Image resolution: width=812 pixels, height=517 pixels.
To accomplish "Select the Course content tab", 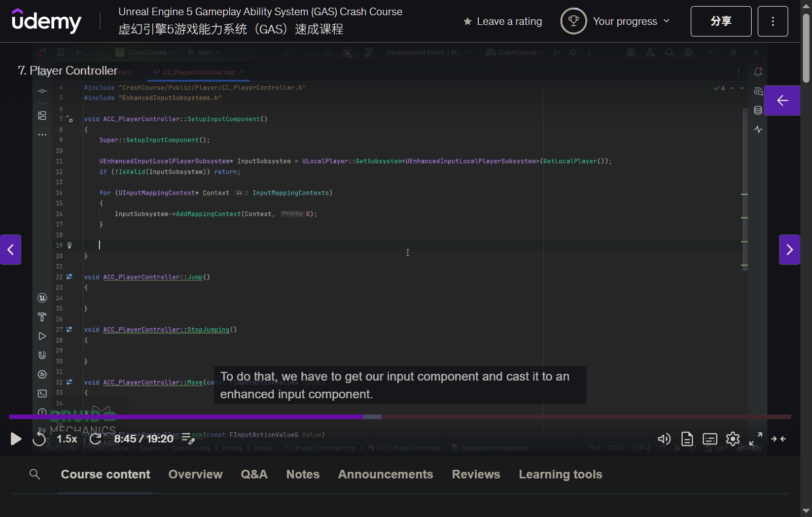I will pyautogui.click(x=105, y=474).
